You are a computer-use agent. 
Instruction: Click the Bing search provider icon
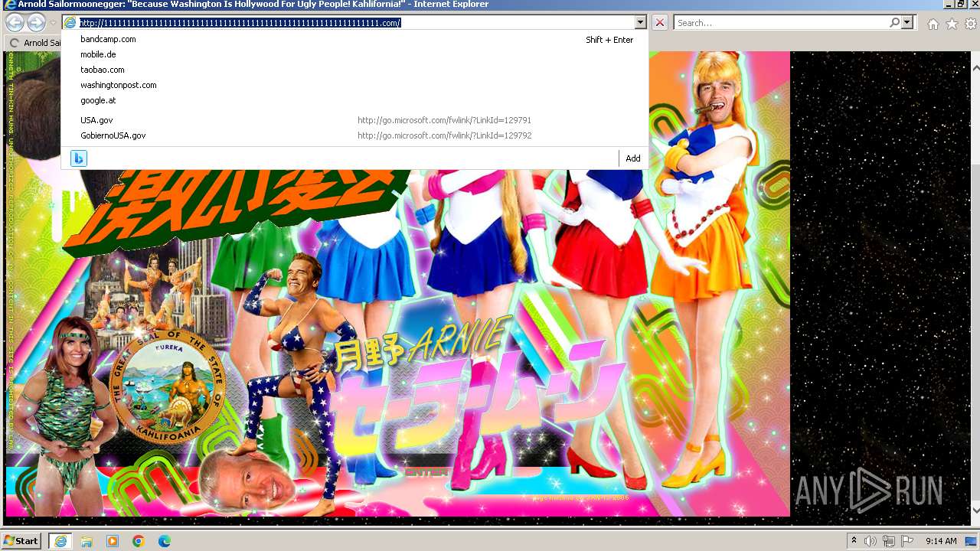click(x=78, y=158)
